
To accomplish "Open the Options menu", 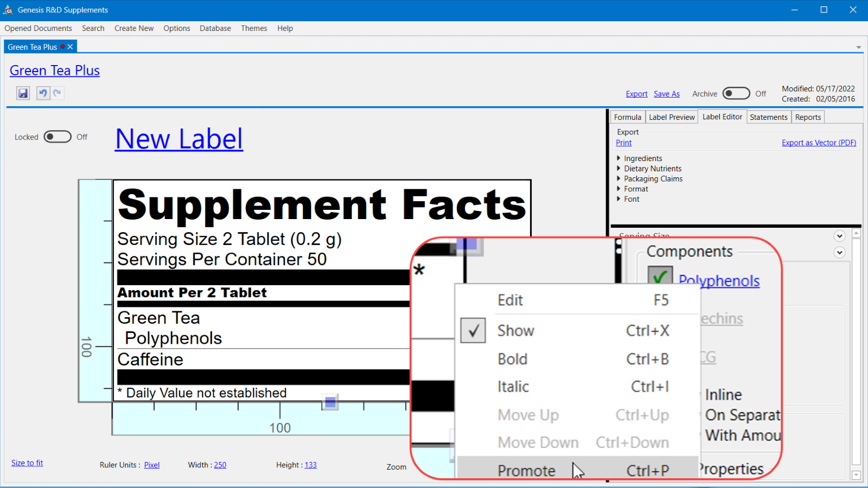I will 177,28.
